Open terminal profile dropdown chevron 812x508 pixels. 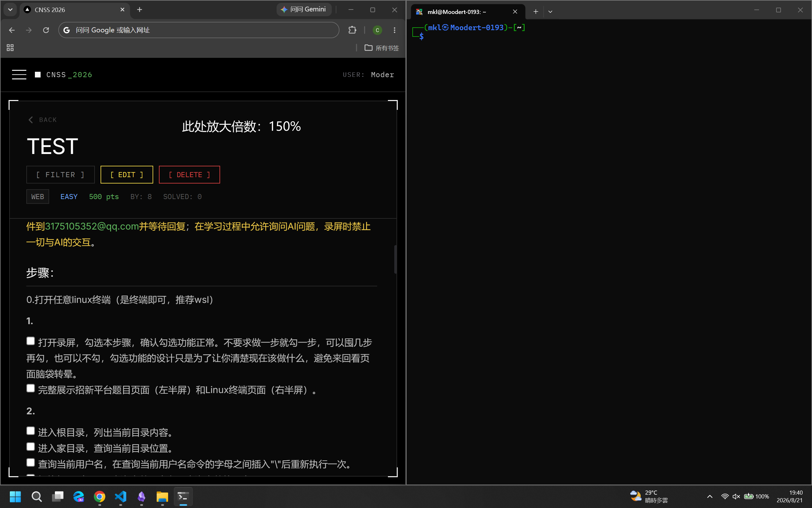[x=550, y=12]
